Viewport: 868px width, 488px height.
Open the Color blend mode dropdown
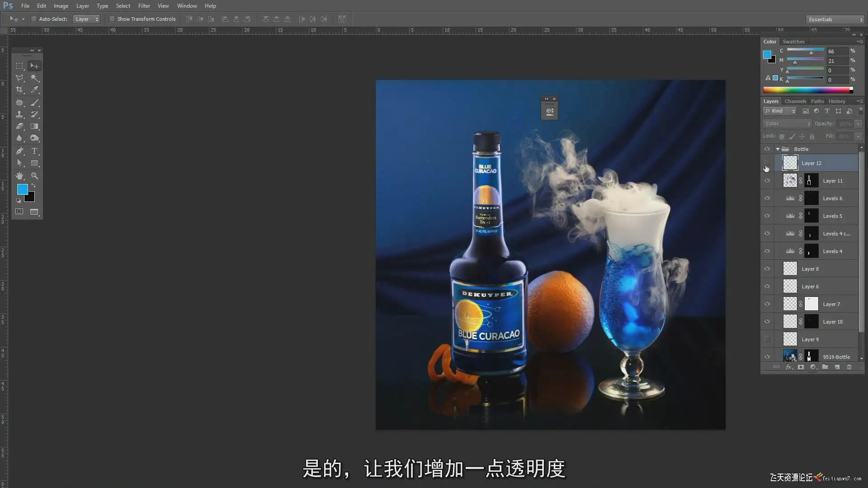tap(788, 123)
